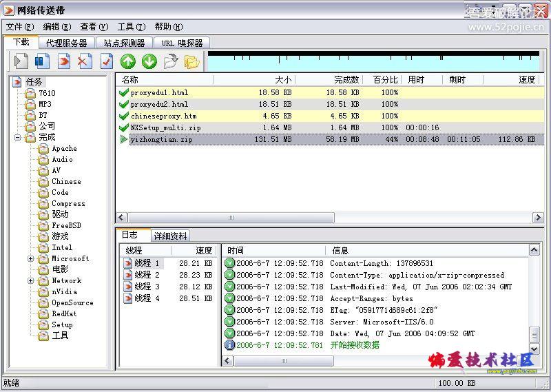Image resolution: width=551 pixels, height=392 pixels.
Task: Select the MP3 folder in tree
Action: pos(39,105)
